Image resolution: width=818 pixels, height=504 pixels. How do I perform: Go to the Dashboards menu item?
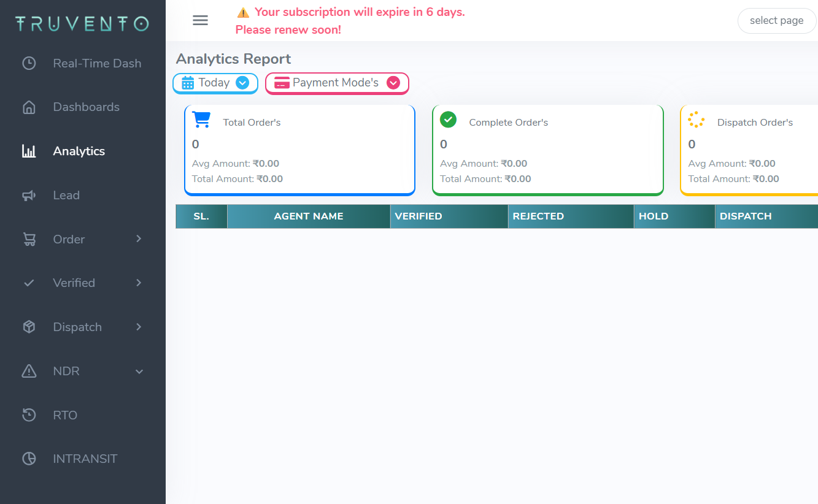[x=86, y=107]
